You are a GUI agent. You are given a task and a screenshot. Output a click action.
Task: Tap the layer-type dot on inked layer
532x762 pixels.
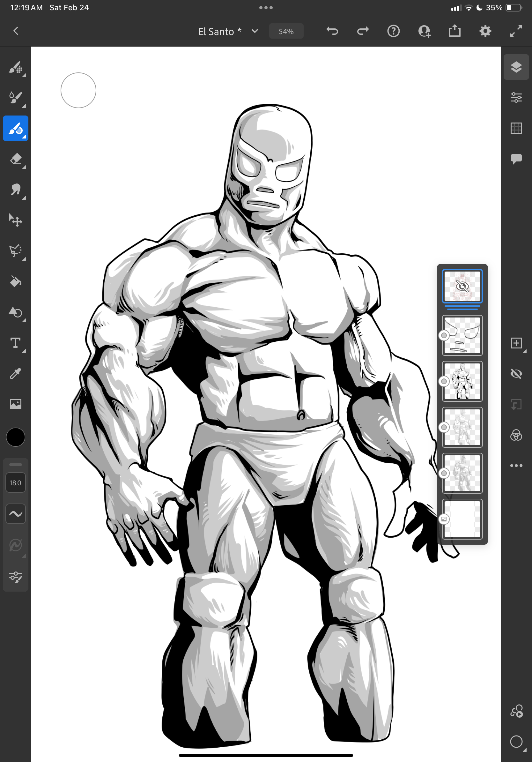coord(444,381)
